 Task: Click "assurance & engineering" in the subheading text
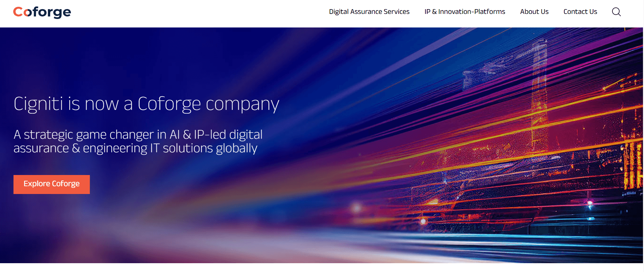coord(80,149)
